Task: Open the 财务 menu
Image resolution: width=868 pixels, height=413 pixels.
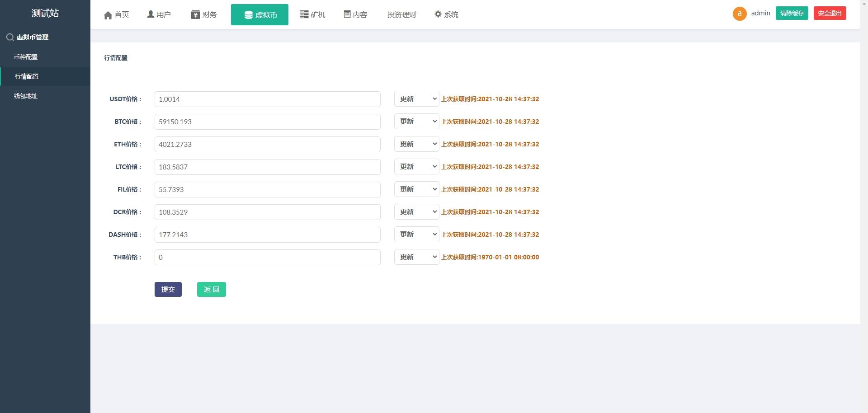Action: [204, 15]
